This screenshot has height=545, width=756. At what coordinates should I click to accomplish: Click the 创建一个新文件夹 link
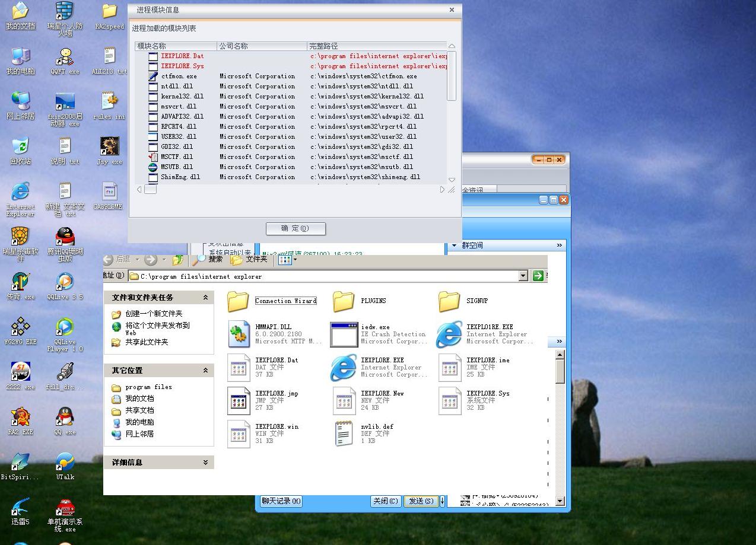[x=154, y=314]
